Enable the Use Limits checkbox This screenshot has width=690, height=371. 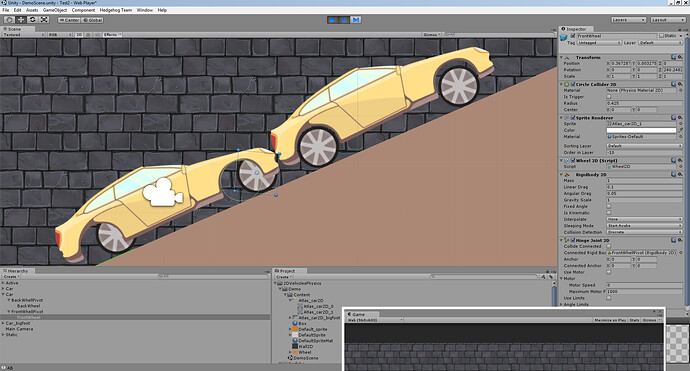(609, 298)
